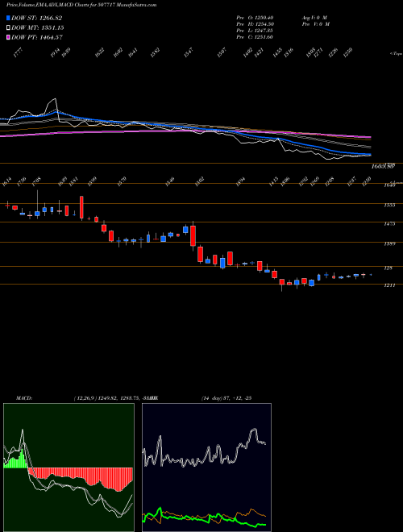Click the 'Pre V: 0 M' volume text
This screenshot has height=532, width=403.
315,24
